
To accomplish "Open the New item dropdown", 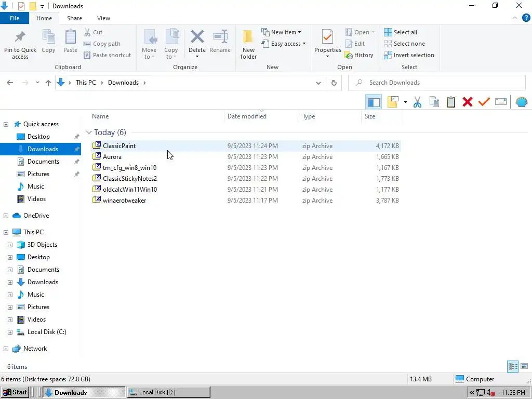I will (281, 32).
